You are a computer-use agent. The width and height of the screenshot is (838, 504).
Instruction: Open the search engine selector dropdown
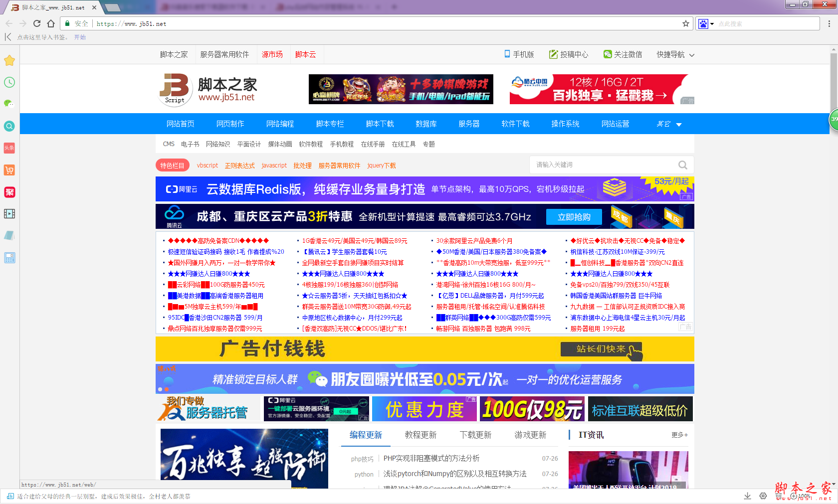click(x=706, y=24)
